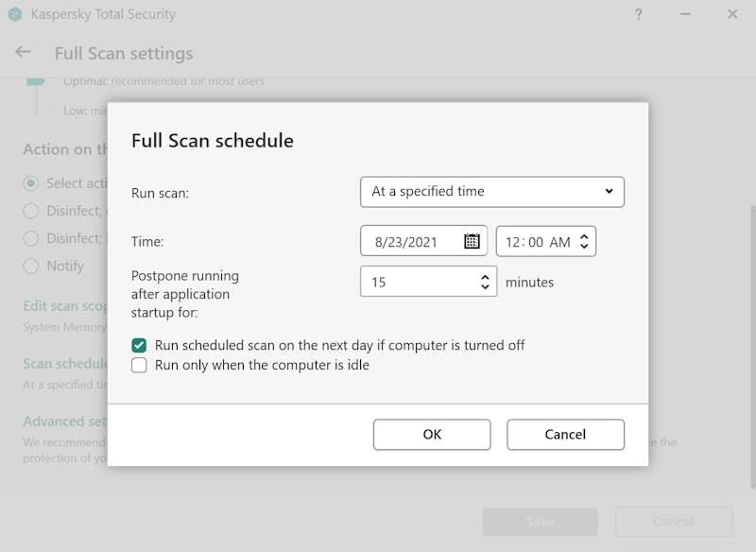Click the 'Full Scan schedule' dialog title
The height and width of the screenshot is (552, 756).
tap(212, 141)
